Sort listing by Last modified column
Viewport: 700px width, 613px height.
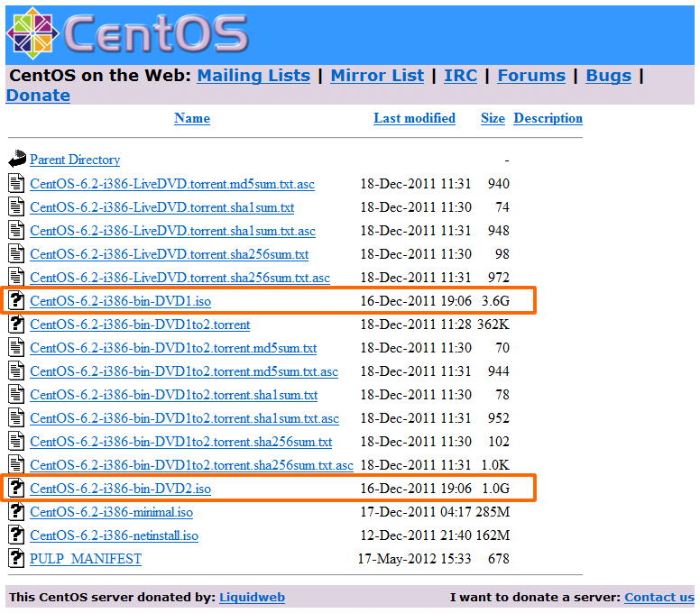tap(414, 118)
